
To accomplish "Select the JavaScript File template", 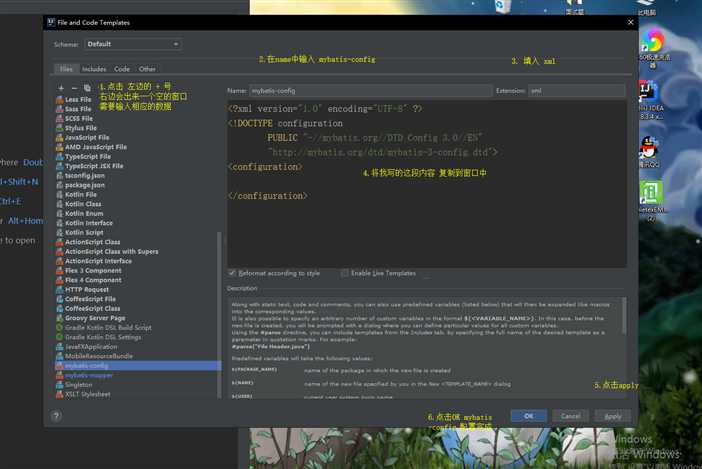I will [x=83, y=137].
